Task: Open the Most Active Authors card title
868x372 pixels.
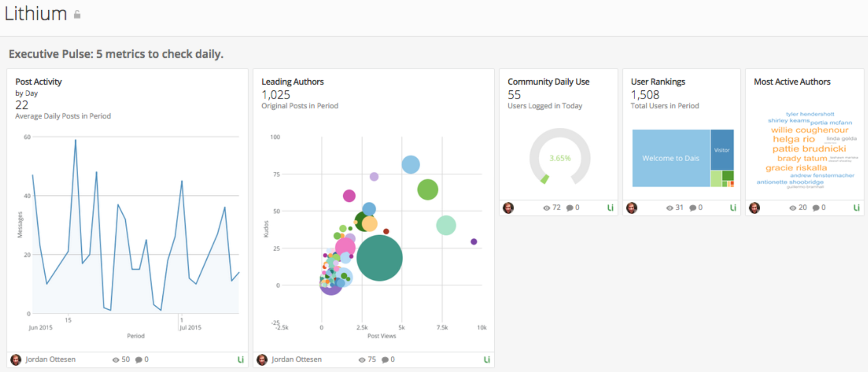Action: 792,82
